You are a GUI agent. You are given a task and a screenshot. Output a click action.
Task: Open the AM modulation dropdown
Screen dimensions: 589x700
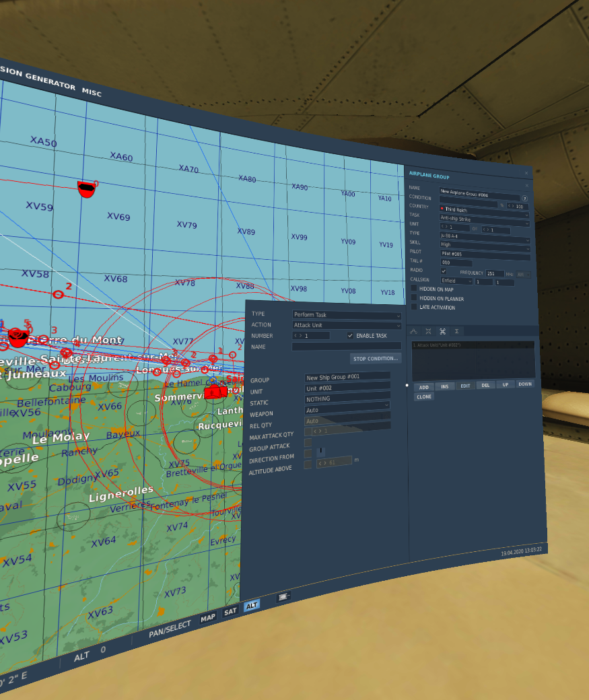tap(522, 274)
